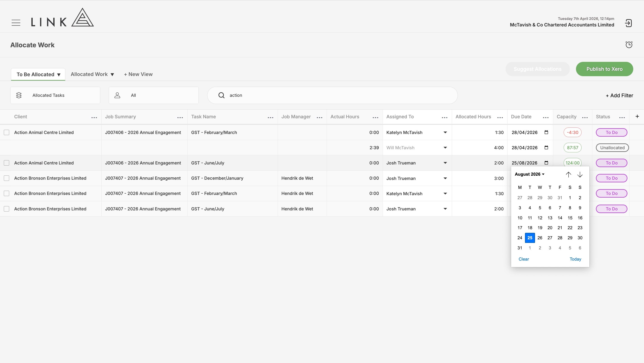This screenshot has width=644, height=363.
Task: Go to previous month in calendar
Action: [569, 175]
